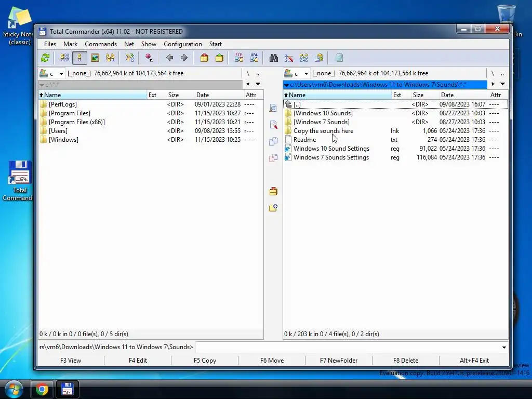Screen dimensions: 532x399
Task: Click the Edit icon between panels
Action: point(273,125)
